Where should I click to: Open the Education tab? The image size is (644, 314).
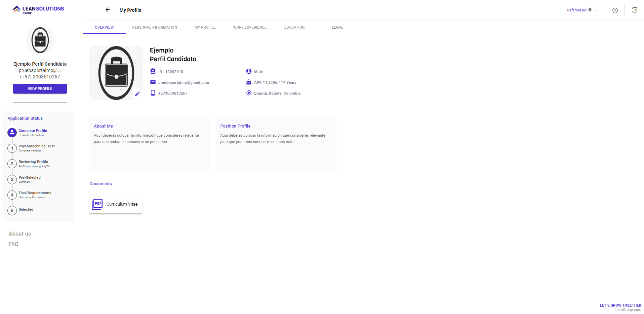pyautogui.click(x=294, y=27)
